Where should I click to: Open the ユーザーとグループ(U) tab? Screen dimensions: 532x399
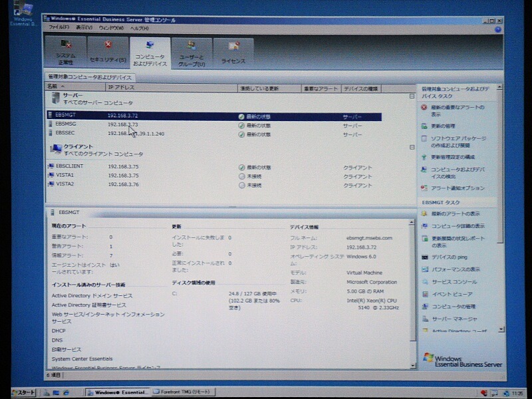tap(192, 53)
